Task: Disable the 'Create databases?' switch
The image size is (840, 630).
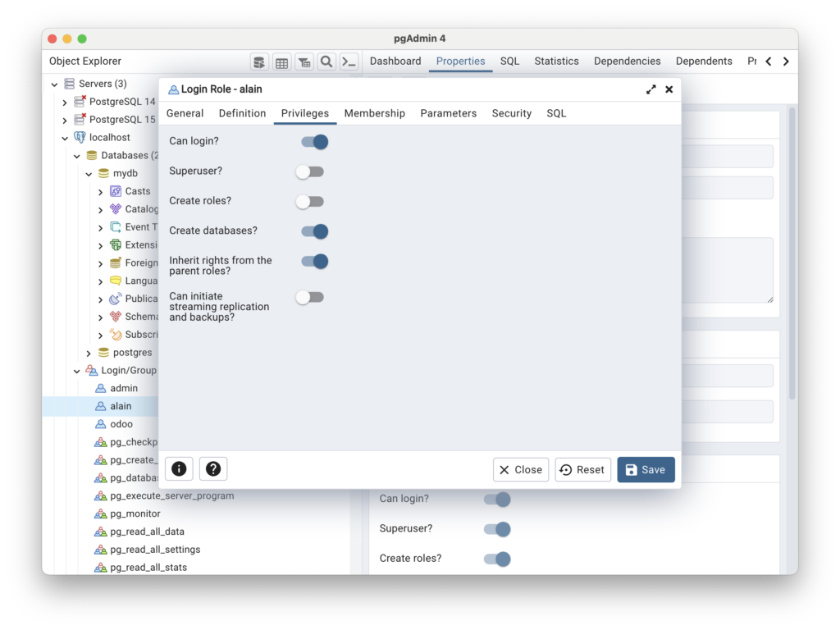Action: click(314, 231)
